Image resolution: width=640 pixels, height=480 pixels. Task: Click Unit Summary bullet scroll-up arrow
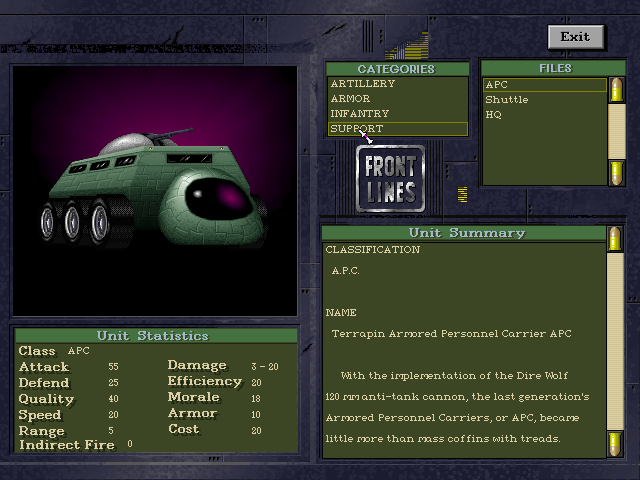[615, 239]
